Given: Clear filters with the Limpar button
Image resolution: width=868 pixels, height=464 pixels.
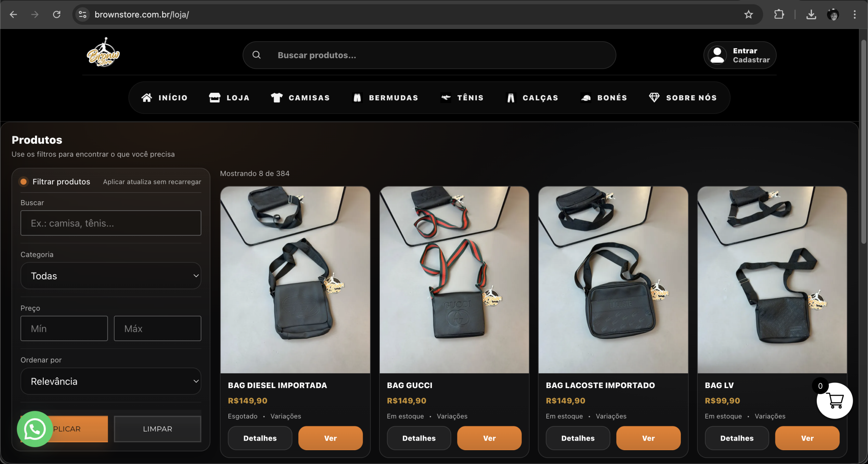Looking at the screenshot, I should point(157,429).
